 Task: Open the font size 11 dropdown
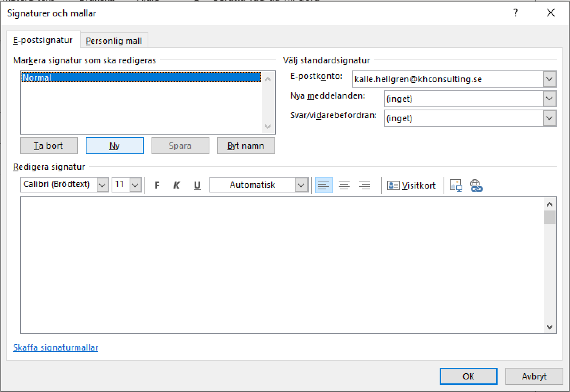(135, 185)
